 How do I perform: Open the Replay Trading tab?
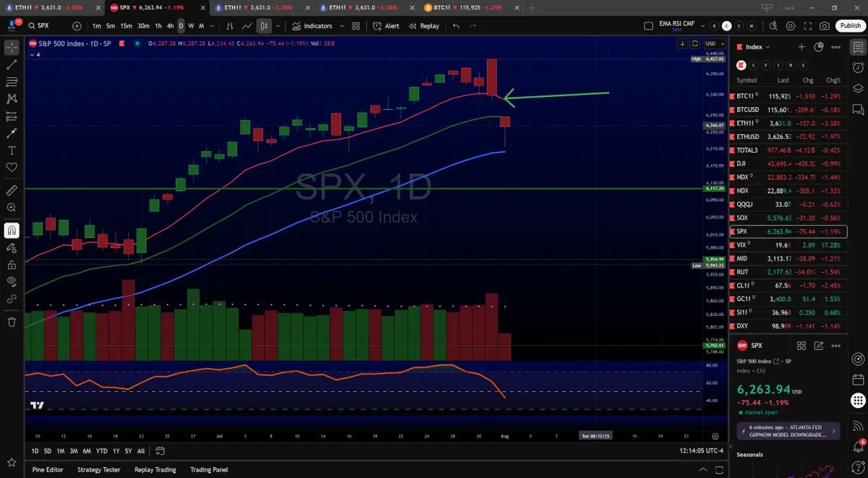point(155,469)
